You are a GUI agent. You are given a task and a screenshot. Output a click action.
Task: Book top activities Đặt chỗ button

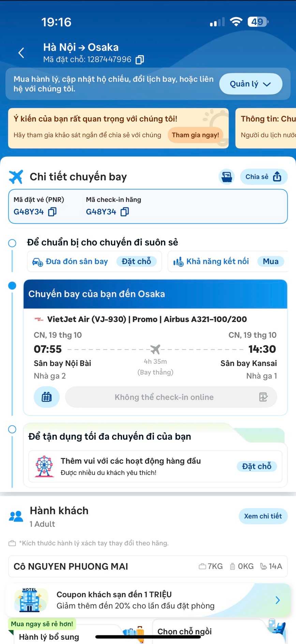[256, 466]
